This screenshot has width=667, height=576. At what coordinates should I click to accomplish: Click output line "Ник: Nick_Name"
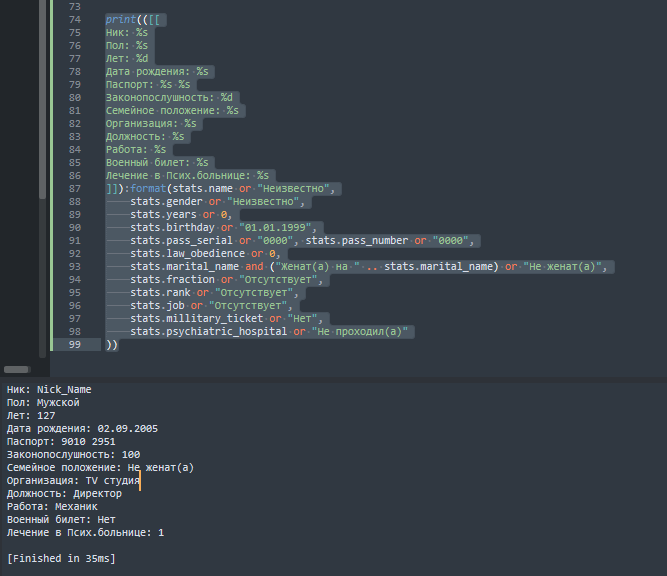point(49,389)
